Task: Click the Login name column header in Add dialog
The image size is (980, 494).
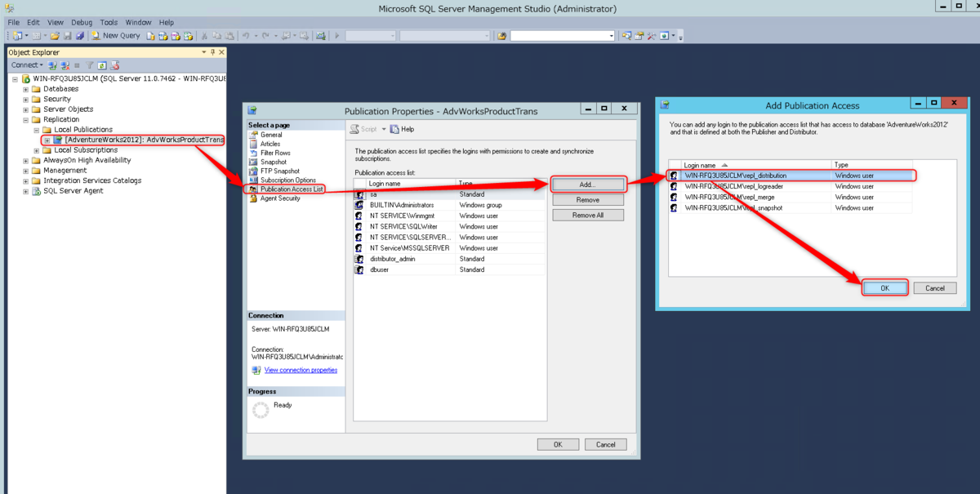Action: (x=756, y=165)
